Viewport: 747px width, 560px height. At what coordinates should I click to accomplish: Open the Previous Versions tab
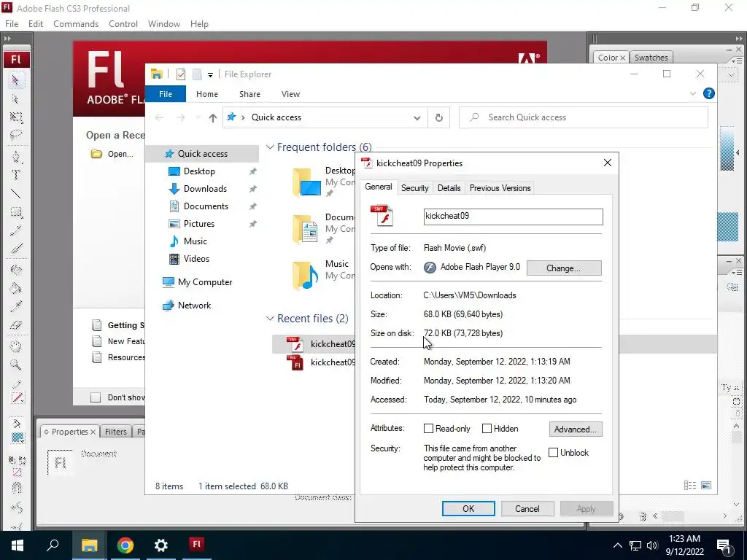coord(500,188)
